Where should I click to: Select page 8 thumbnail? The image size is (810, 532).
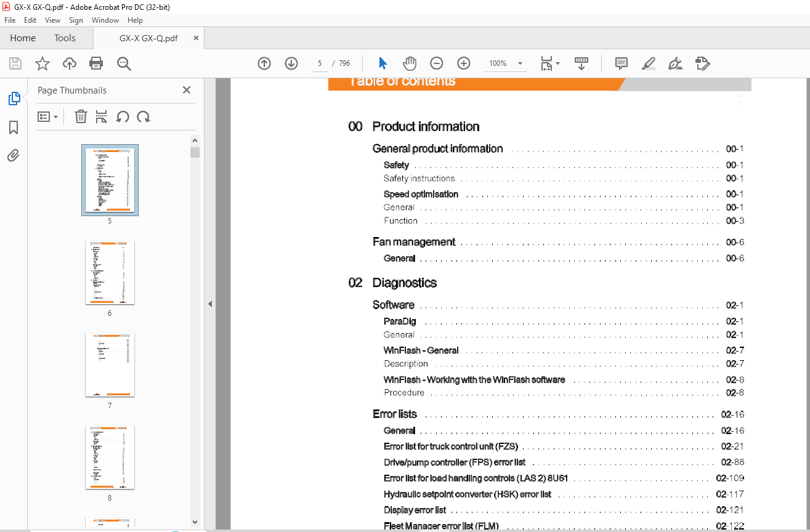110,457
